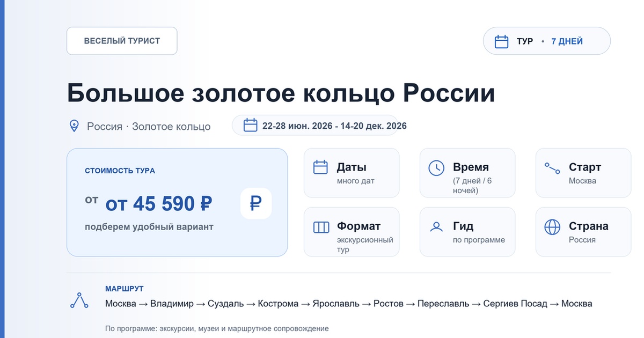Open the 22-28 июн. 2026 date range pill
Viewport: 644px width, 338px height.
pyautogui.click(x=316, y=126)
